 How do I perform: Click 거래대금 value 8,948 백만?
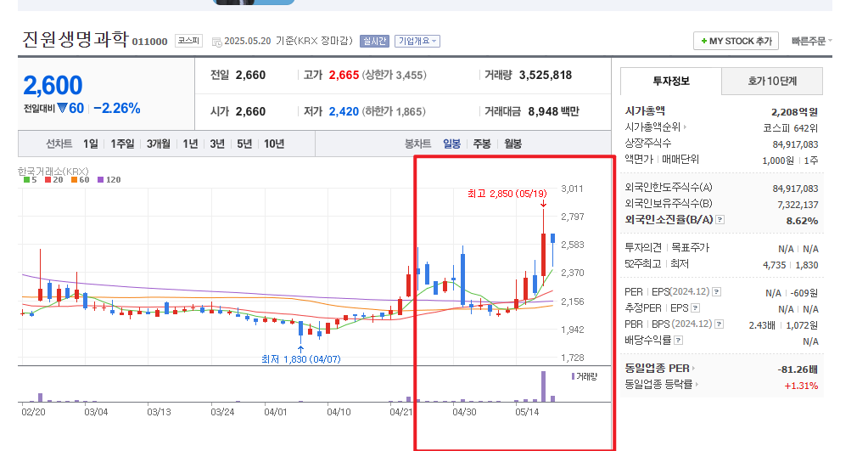tap(553, 111)
